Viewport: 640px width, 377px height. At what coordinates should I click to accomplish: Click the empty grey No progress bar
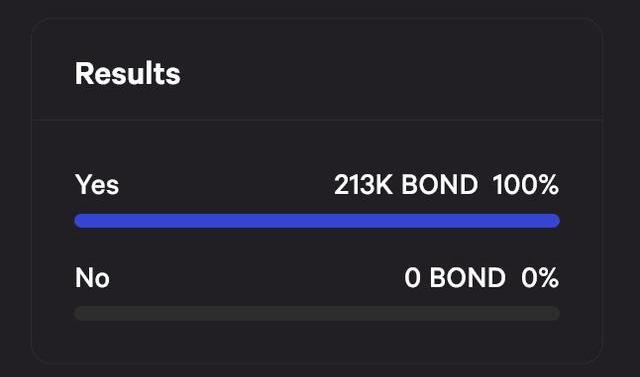pos(317,313)
